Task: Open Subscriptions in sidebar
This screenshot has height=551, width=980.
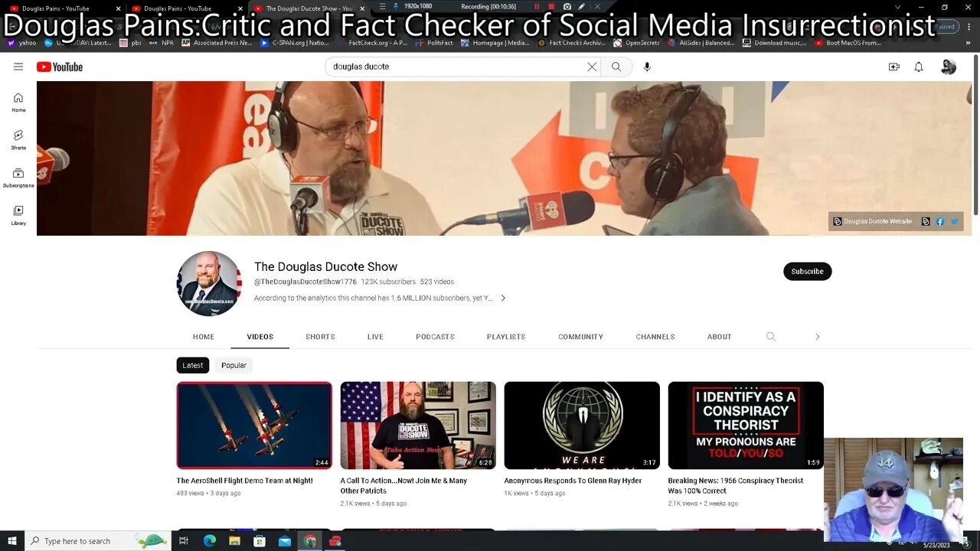Action: point(18,178)
